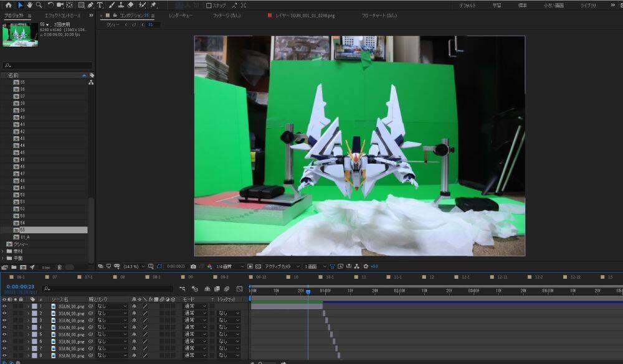Click the Project panel search field
Screen dimensions: 623x364
47,65
